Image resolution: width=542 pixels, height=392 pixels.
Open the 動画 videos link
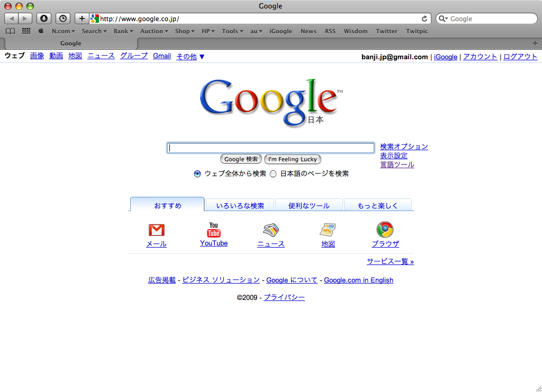pyautogui.click(x=56, y=56)
